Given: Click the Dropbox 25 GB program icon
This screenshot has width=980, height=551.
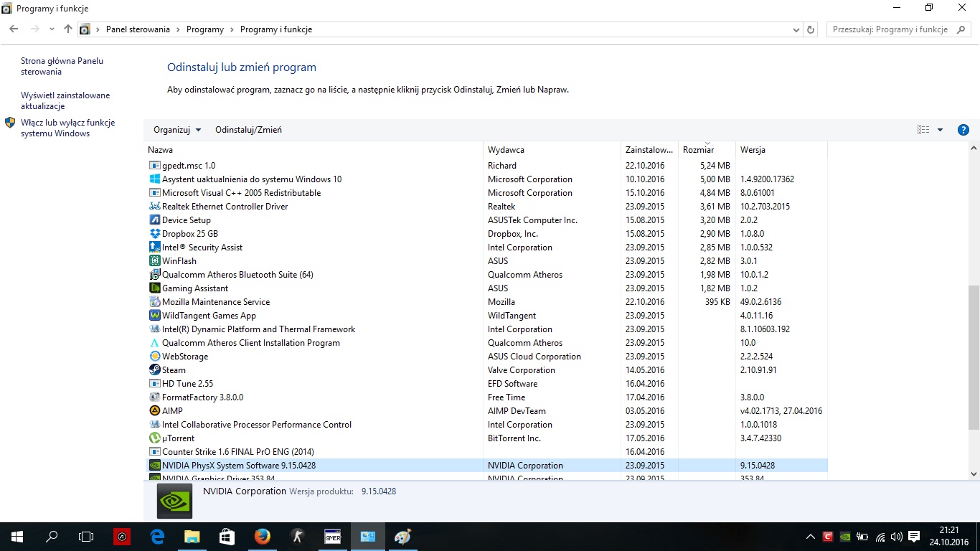Looking at the screenshot, I should [154, 234].
